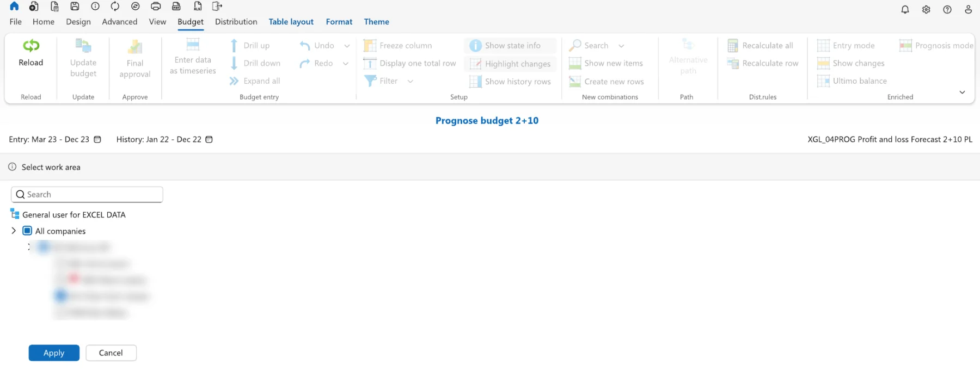The image size is (980, 377).
Task: Toggle Show new items
Action: pyautogui.click(x=606, y=63)
